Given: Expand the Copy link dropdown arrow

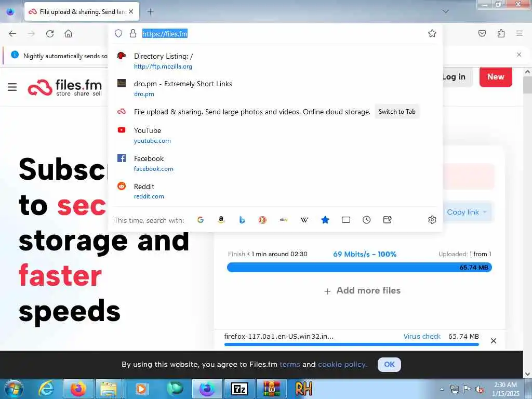Looking at the screenshot, I should [485, 212].
